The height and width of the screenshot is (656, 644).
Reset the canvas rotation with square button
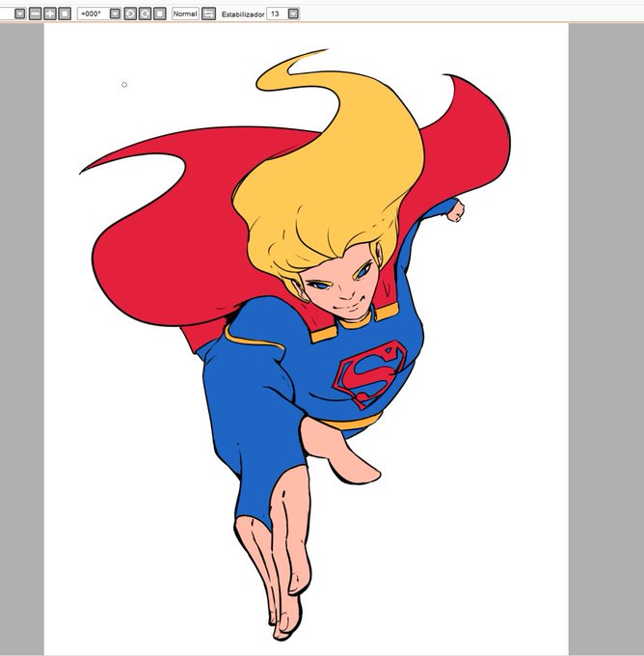click(x=160, y=14)
